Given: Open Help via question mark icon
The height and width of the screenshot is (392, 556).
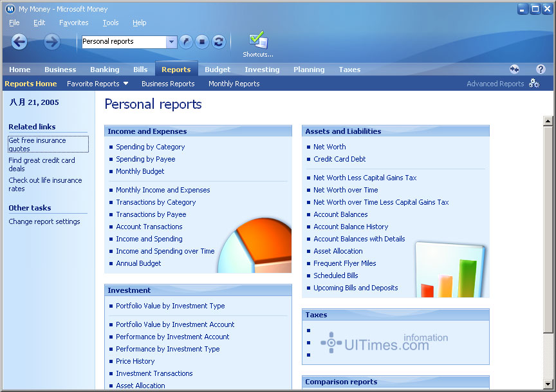Looking at the screenshot, I should [x=541, y=69].
